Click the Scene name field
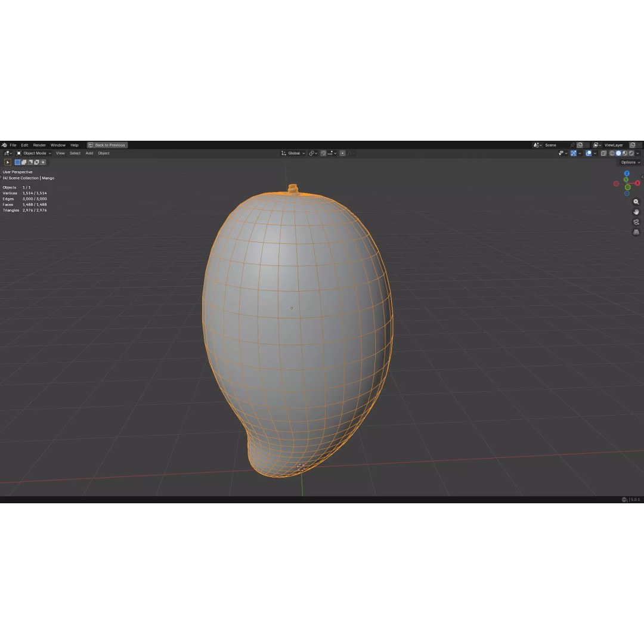 pos(556,145)
